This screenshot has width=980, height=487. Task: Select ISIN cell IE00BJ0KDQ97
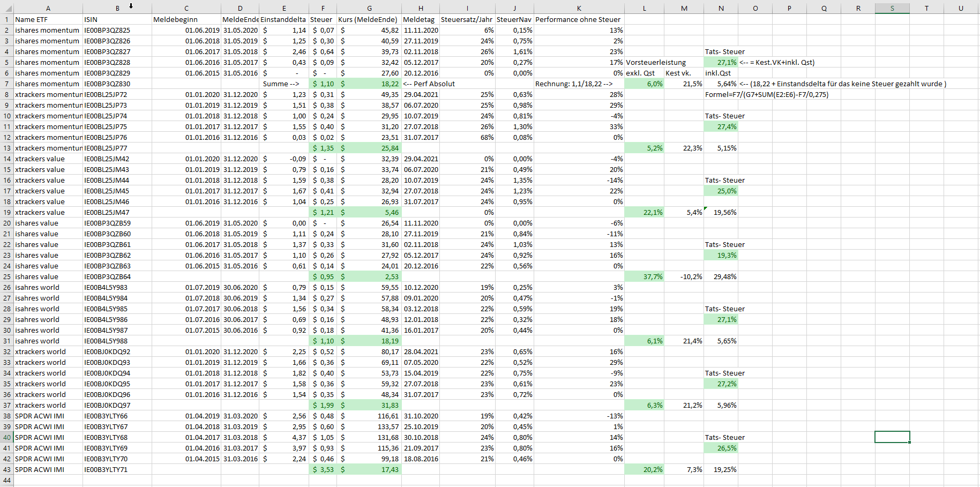117,405
